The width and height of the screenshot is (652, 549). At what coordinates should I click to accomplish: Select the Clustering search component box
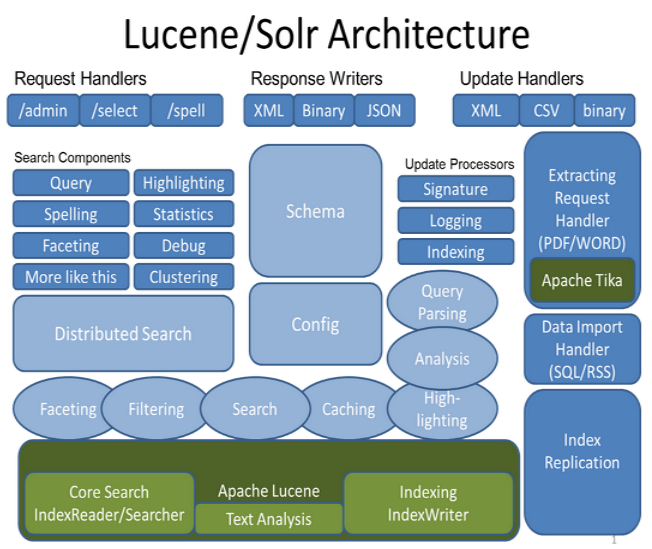point(184,277)
